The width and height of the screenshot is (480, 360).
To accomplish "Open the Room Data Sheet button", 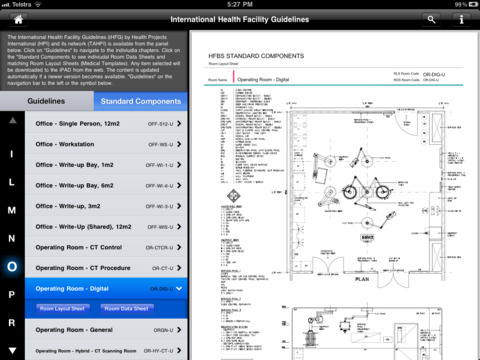I will point(126,309).
